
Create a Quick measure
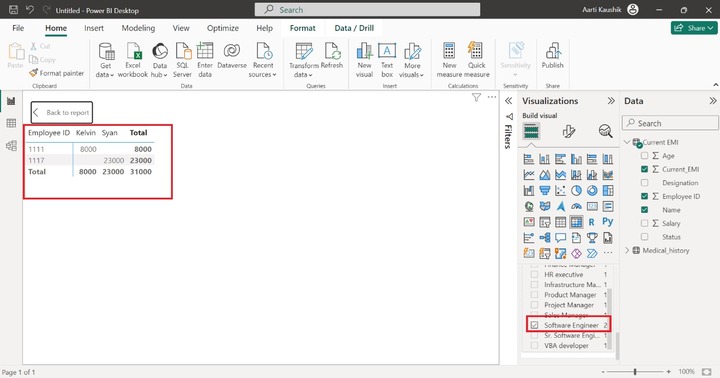coord(477,60)
